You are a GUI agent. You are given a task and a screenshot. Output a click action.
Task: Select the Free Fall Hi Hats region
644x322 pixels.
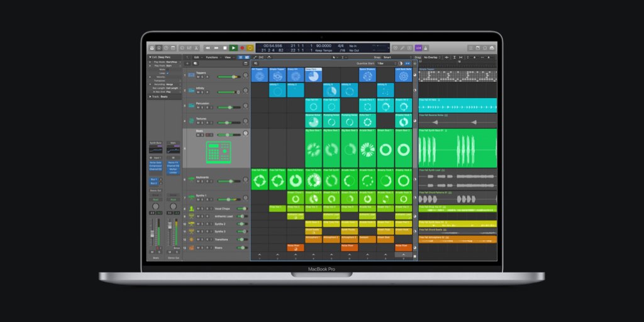click(457, 106)
